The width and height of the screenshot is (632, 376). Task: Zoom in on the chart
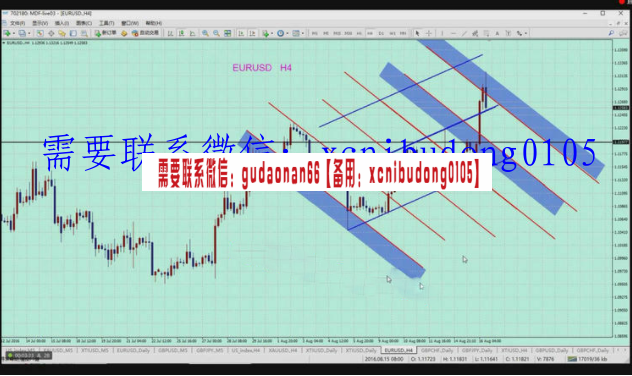tap(205, 33)
